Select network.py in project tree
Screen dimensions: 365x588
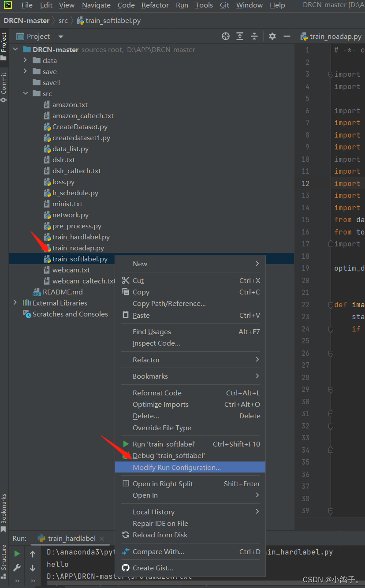71,215
